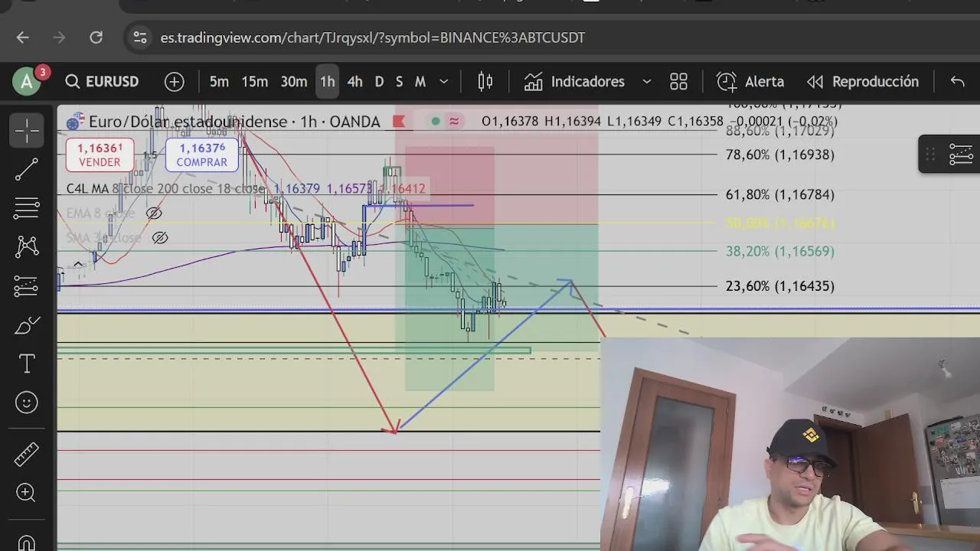This screenshot has height=551, width=980.
Task: Reload the page in the browser
Action: [96, 37]
